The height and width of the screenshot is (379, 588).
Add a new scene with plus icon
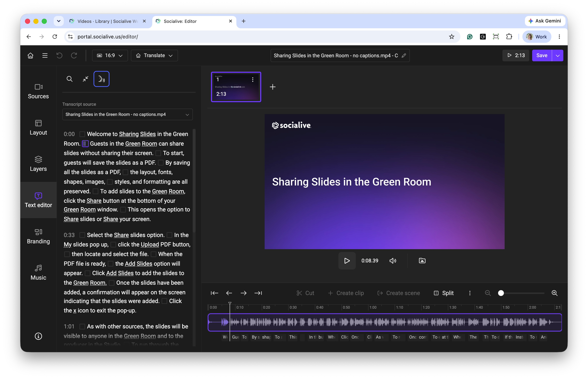[x=272, y=87]
